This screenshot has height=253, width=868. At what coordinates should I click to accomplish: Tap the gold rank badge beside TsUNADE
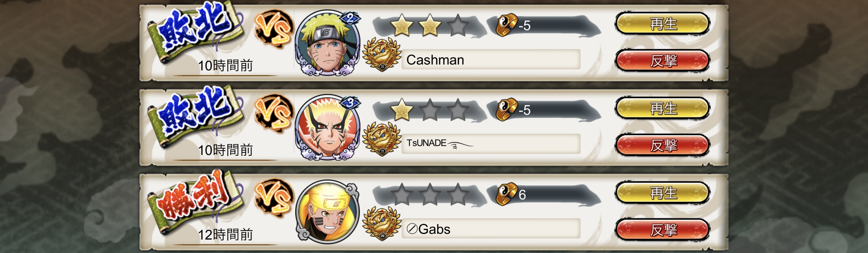(x=382, y=139)
